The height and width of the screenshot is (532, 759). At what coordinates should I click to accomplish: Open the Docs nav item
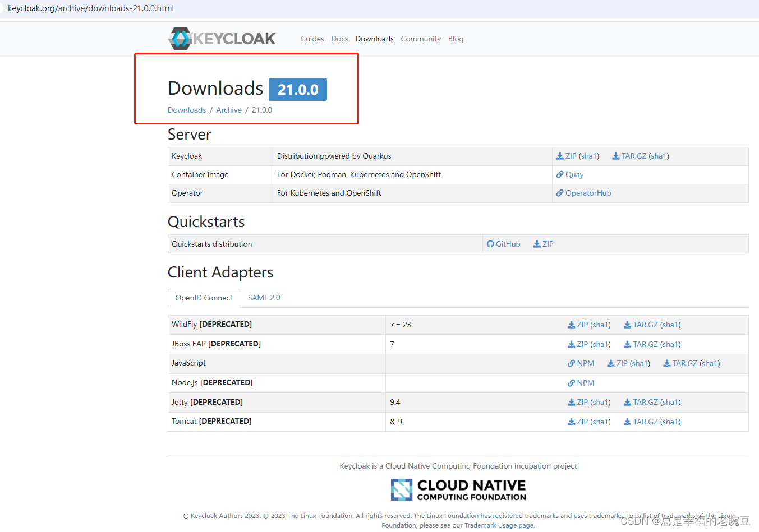coord(339,39)
